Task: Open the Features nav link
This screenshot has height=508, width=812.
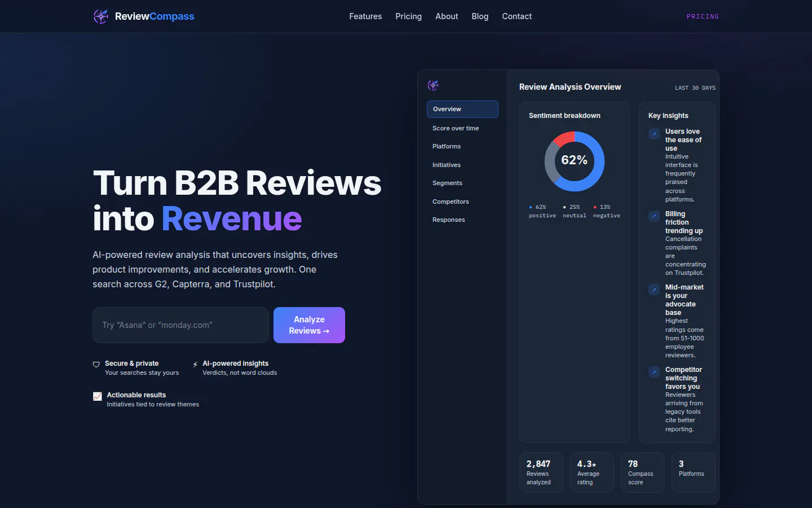Action: [365, 16]
